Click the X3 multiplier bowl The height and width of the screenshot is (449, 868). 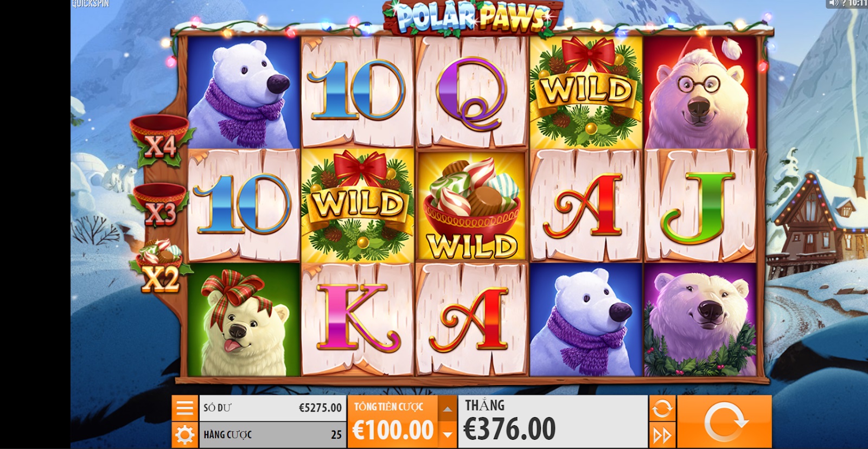159,205
